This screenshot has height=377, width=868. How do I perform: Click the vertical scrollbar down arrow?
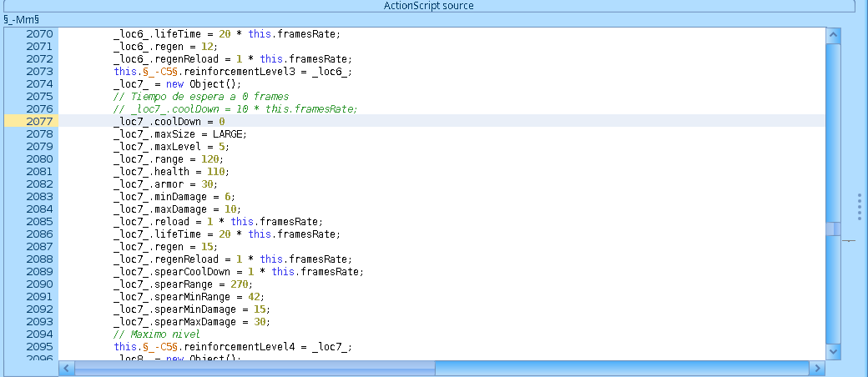click(x=832, y=352)
